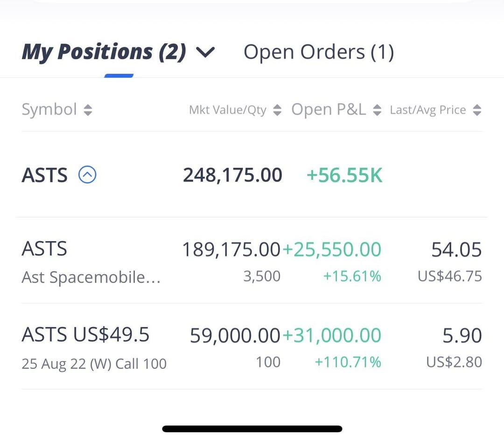The width and height of the screenshot is (504, 443).
Task: Tap the 54.05 last price value
Action: pyautogui.click(x=456, y=249)
